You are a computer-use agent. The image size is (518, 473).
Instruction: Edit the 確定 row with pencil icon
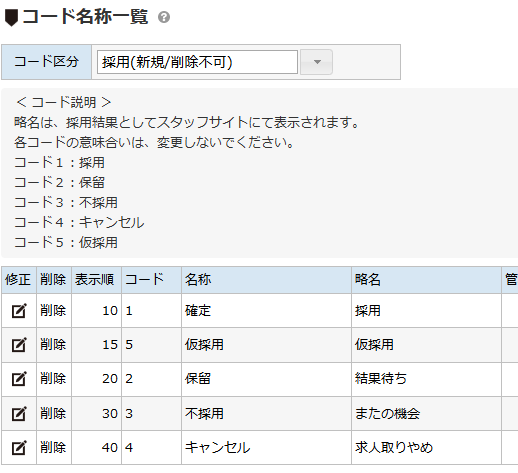point(19,311)
